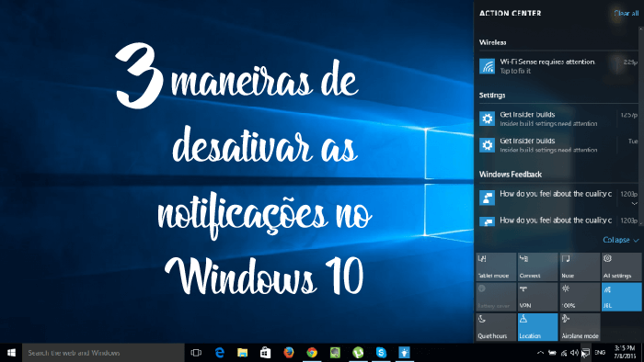
Task: Change brightness via the 100% tile
Action: [580, 297]
